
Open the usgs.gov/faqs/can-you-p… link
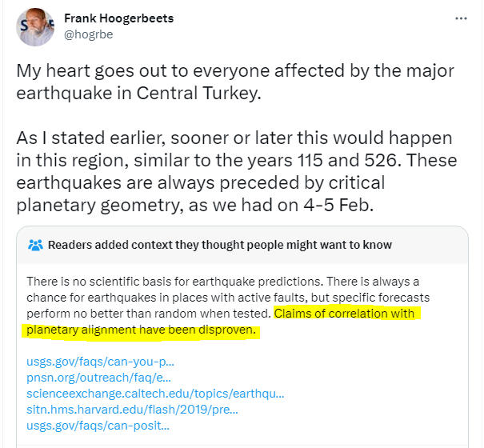[101, 362]
